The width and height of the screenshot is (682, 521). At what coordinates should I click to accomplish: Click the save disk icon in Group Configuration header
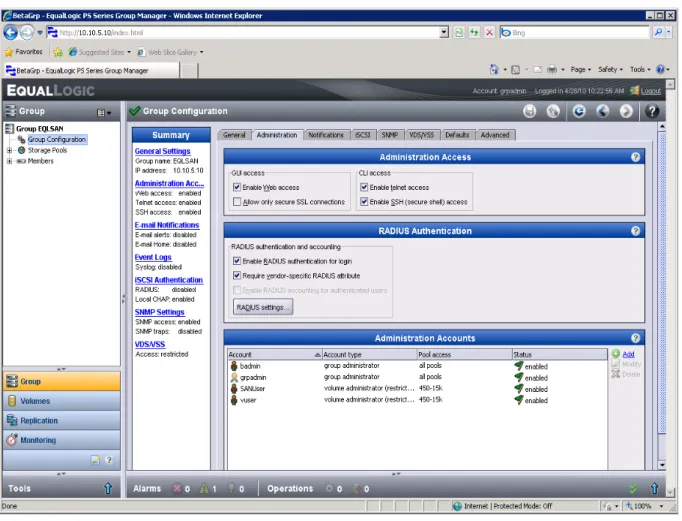(529, 111)
